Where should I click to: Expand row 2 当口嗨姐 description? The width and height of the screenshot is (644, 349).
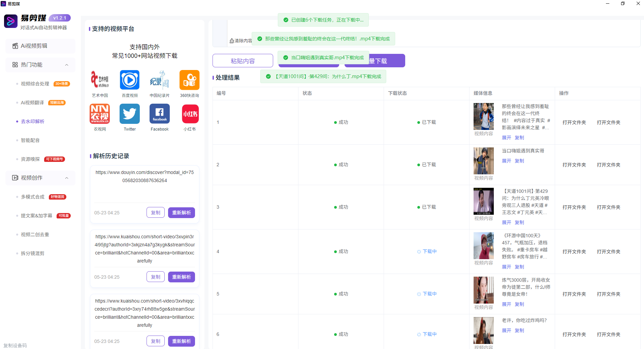pyautogui.click(x=507, y=161)
